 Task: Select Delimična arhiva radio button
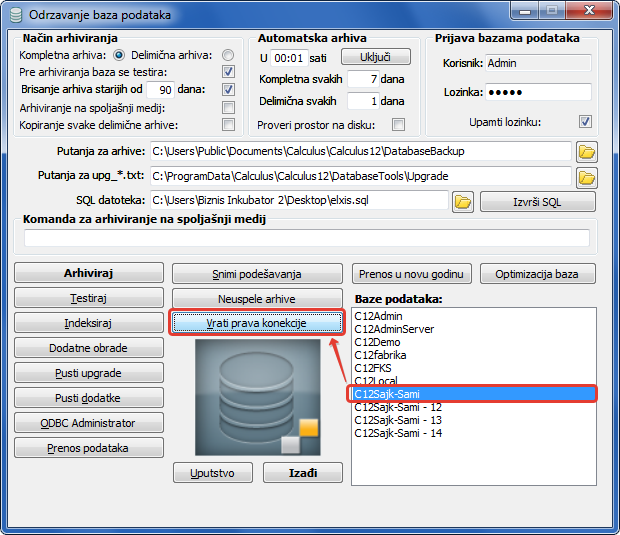[228, 55]
